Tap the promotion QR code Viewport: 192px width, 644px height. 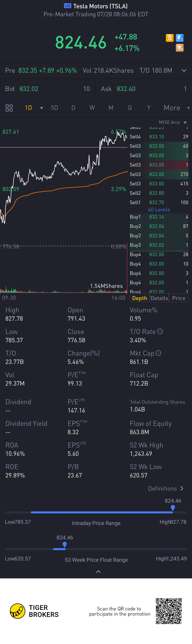coord(169,611)
